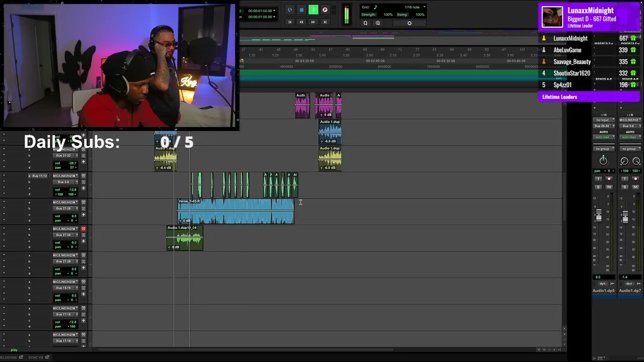The width and height of the screenshot is (644, 362).
Task: Solo the Audio1.dp5 channel
Action: 598,187
